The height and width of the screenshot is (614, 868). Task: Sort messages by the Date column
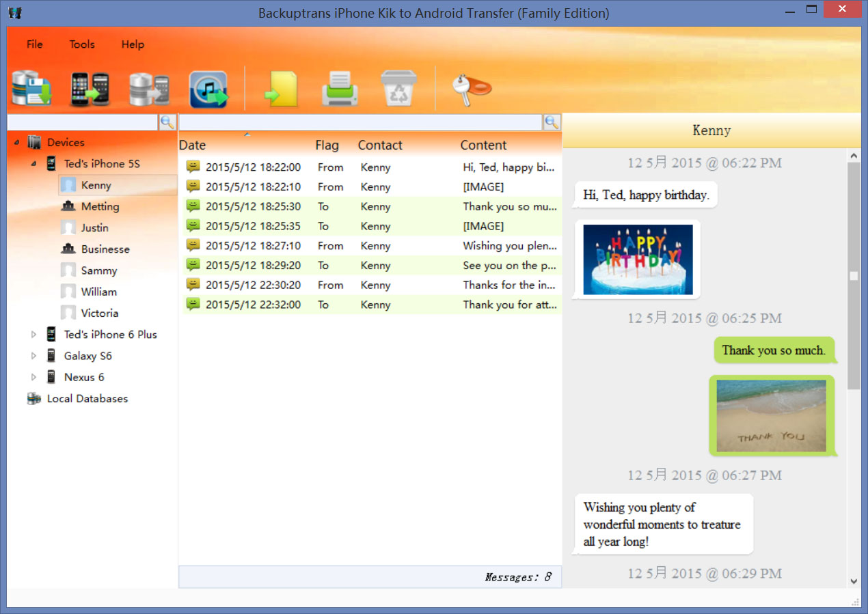click(193, 145)
